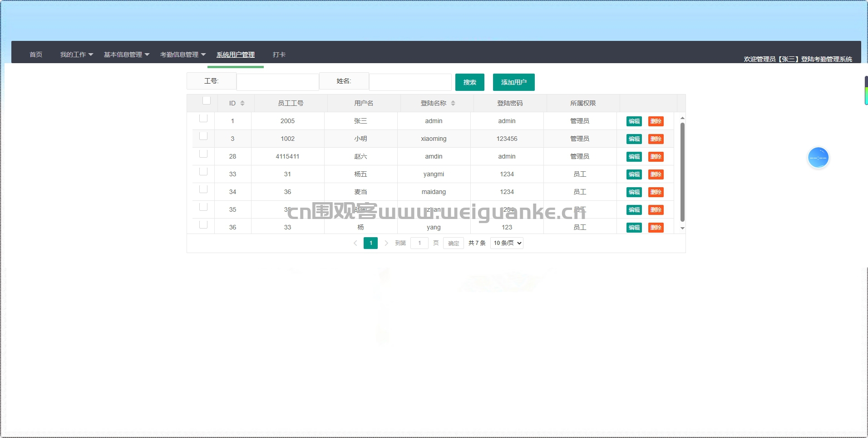Edit the user 张三 row
Screen dimensions: 868x438
pos(634,121)
